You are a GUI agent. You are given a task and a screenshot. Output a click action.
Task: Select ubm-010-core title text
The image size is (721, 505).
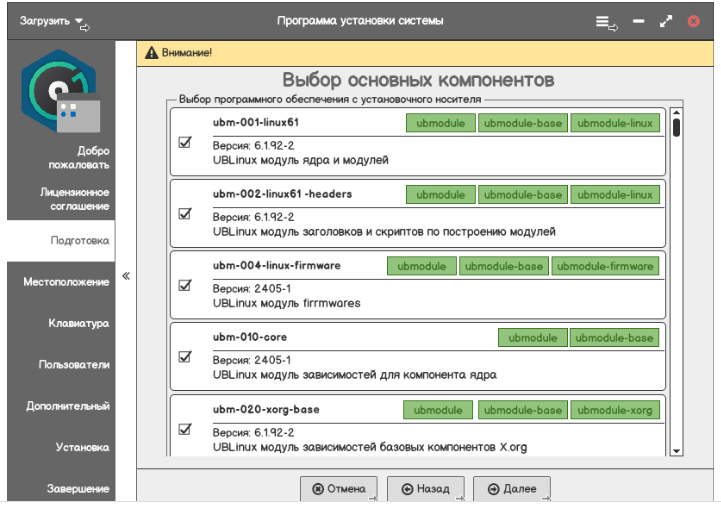click(x=249, y=337)
